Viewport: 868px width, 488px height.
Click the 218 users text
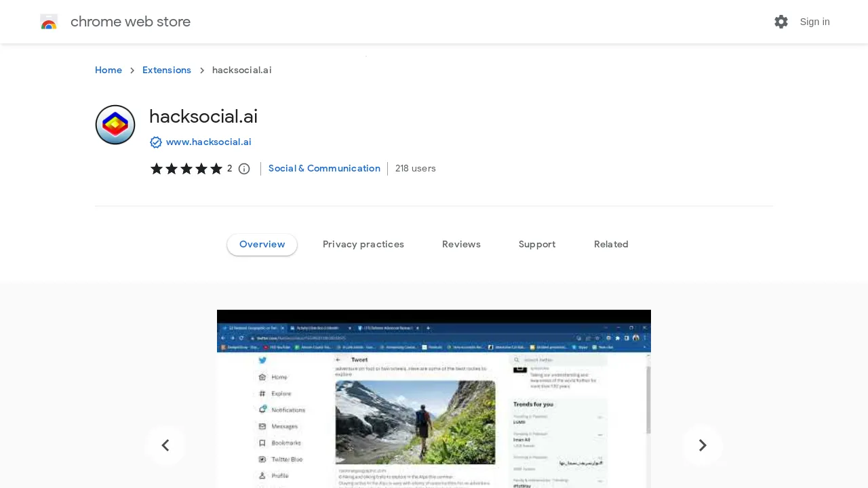416,168
